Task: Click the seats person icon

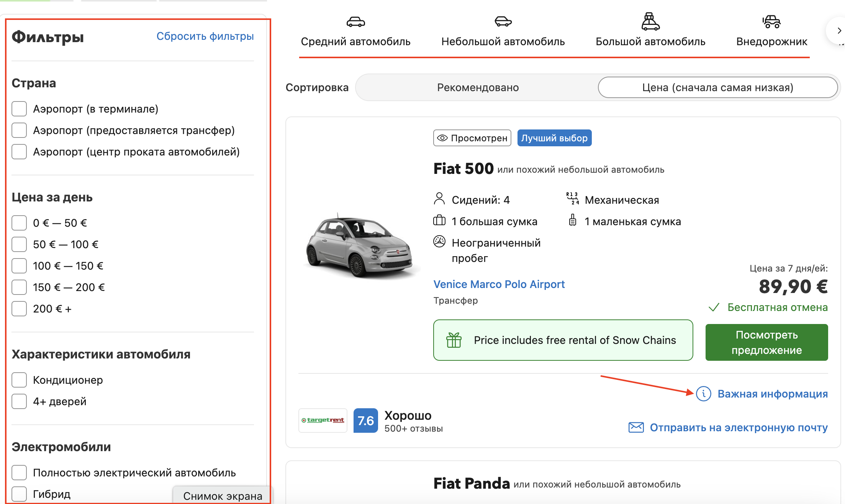Action: pyautogui.click(x=439, y=199)
